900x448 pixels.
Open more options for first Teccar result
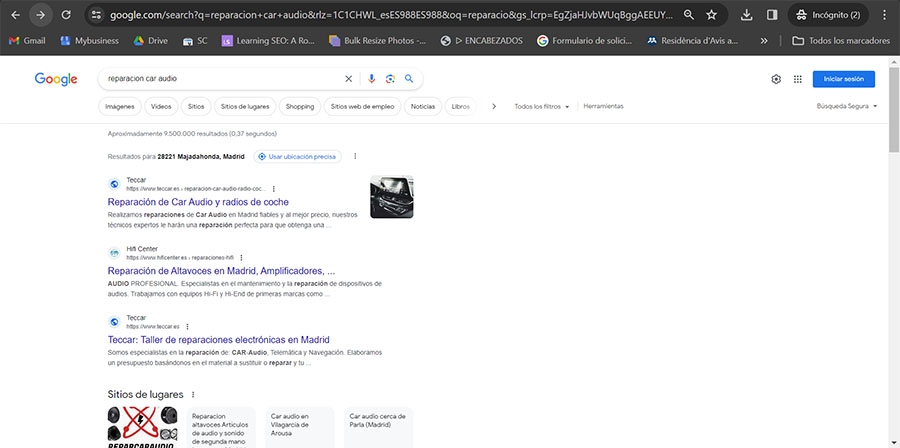[x=274, y=189]
